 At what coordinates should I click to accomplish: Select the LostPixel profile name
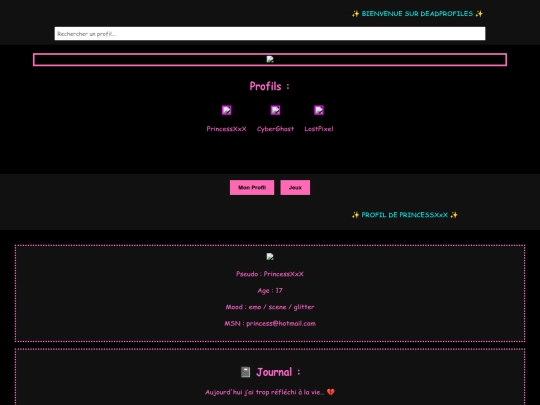click(x=319, y=129)
